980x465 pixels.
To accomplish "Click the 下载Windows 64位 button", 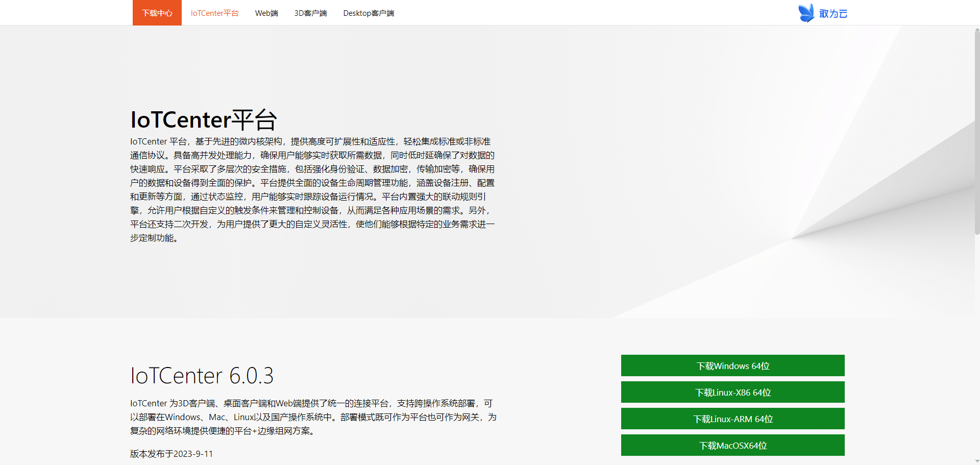I will [x=733, y=365].
